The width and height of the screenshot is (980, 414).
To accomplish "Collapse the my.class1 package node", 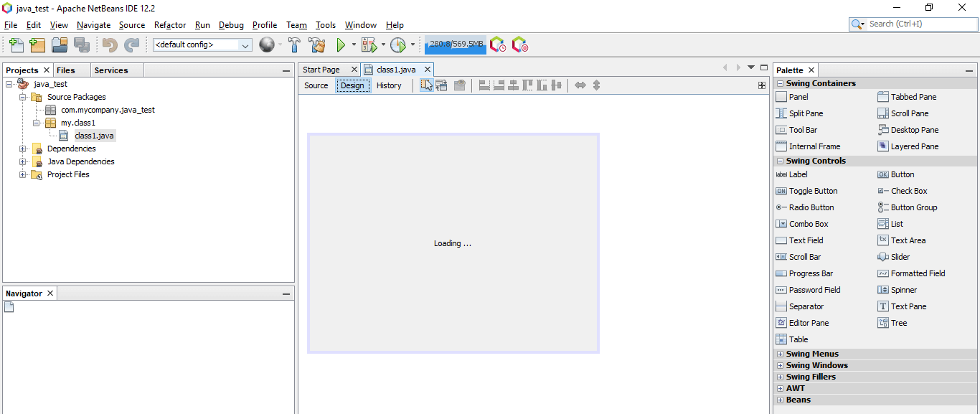I will pyautogui.click(x=36, y=123).
